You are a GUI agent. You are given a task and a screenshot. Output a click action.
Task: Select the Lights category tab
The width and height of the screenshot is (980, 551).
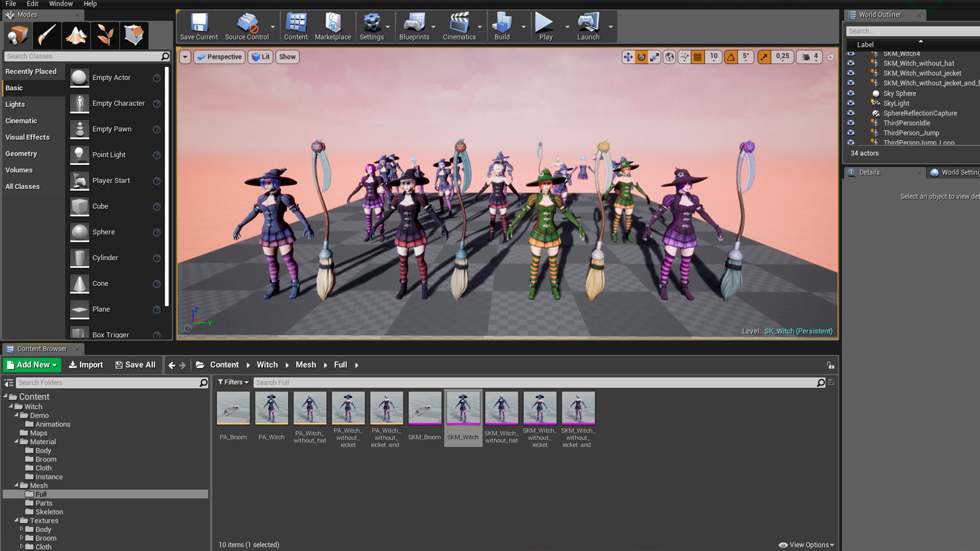[15, 104]
